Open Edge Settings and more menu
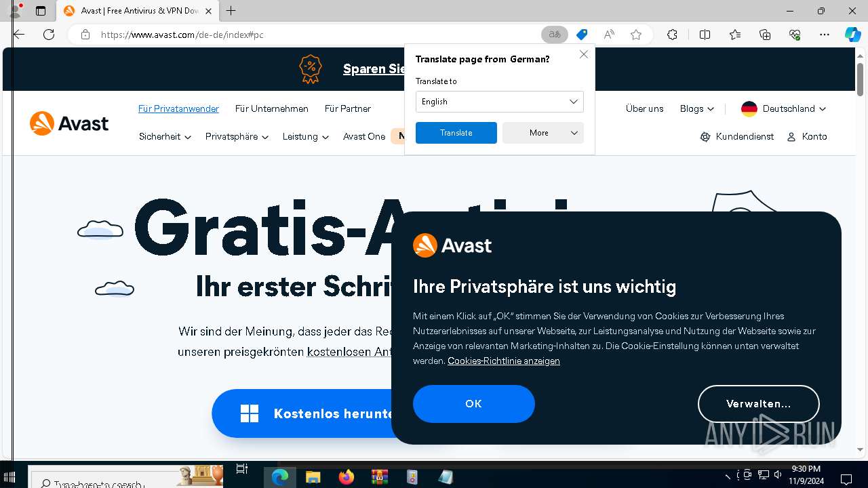Viewport: 868px width, 488px height. 825,35
